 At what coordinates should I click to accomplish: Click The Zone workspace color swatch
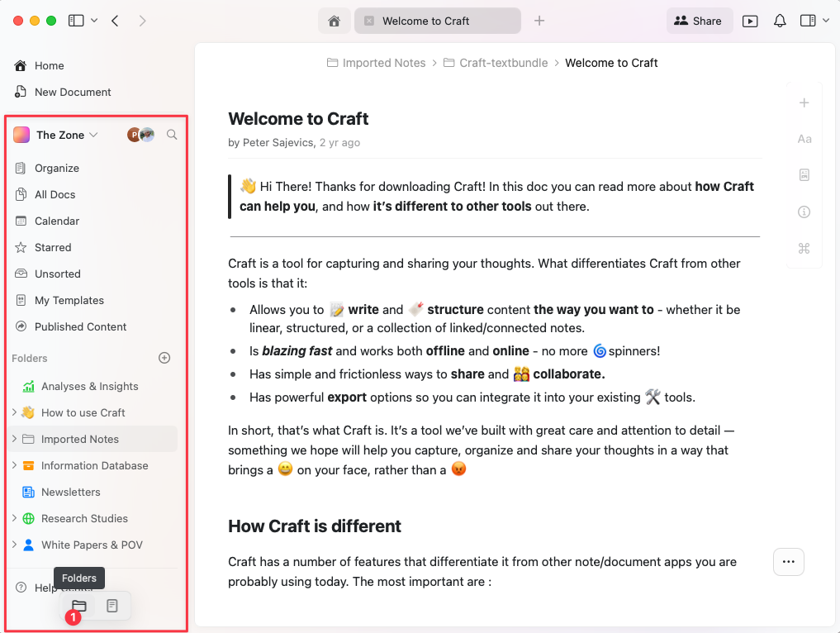tap(21, 134)
